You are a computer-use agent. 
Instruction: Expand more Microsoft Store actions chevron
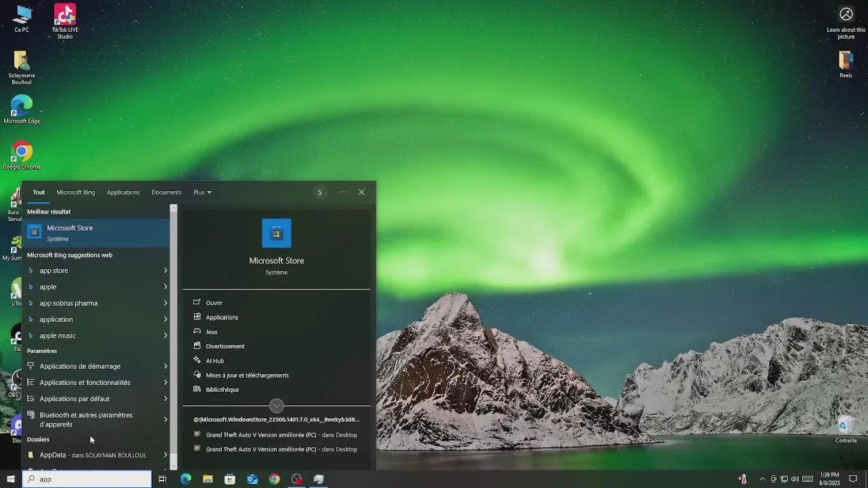coord(277,406)
